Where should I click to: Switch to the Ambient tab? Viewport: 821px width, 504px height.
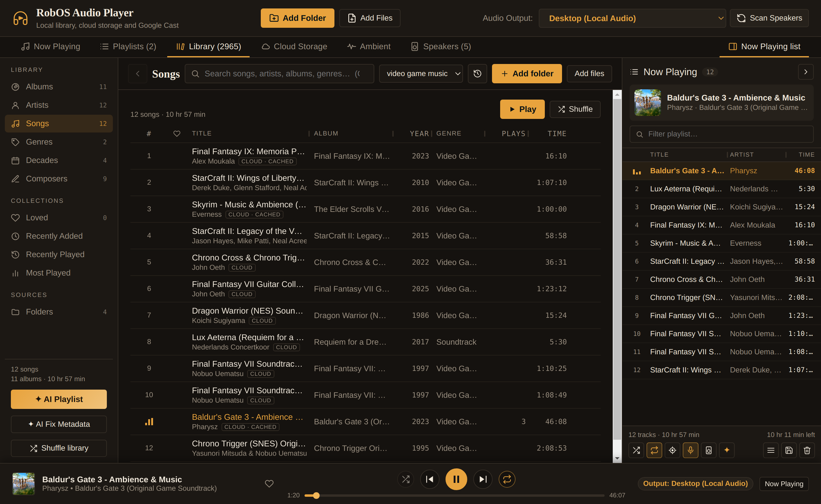pyautogui.click(x=369, y=47)
